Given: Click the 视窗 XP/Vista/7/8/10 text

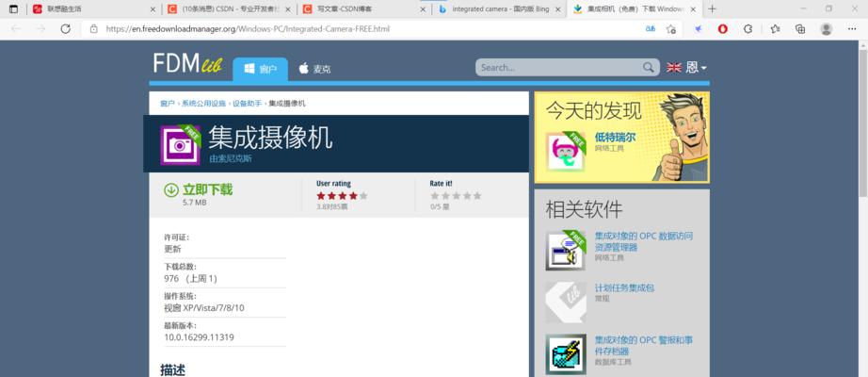Looking at the screenshot, I should click(x=203, y=307).
